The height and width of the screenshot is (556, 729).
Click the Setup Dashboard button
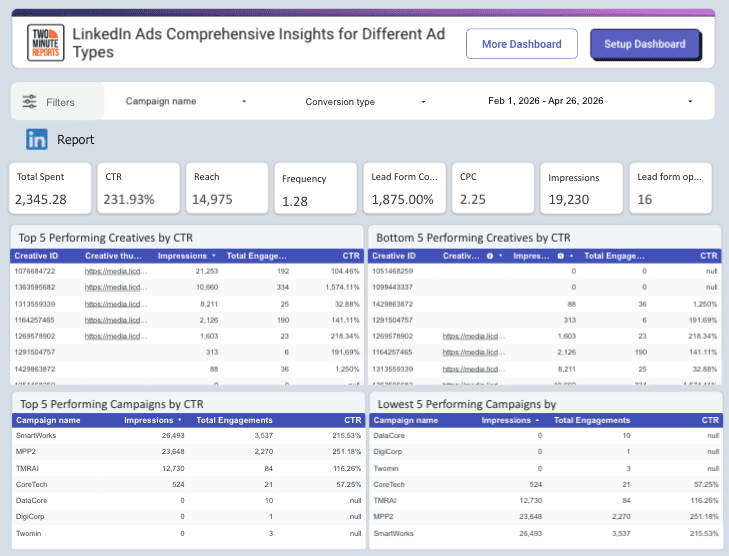(645, 44)
